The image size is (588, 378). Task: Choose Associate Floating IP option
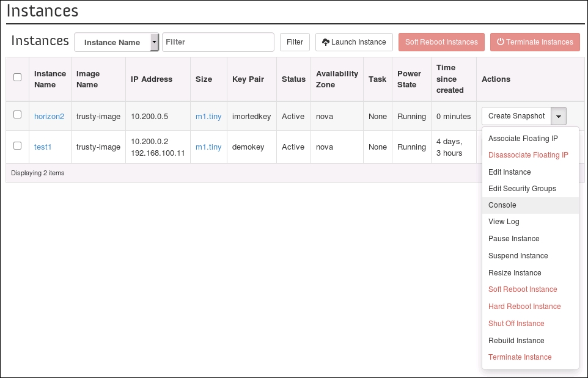pos(523,139)
